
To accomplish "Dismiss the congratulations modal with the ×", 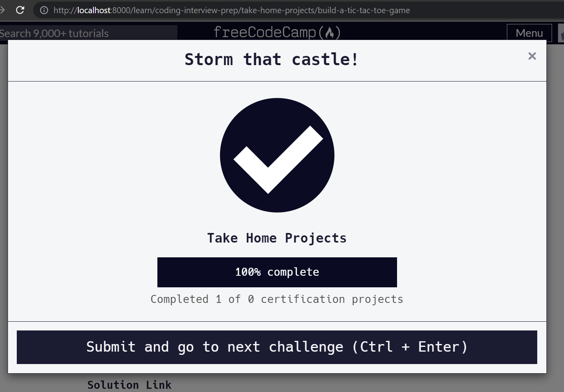I will (x=532, y=56).
